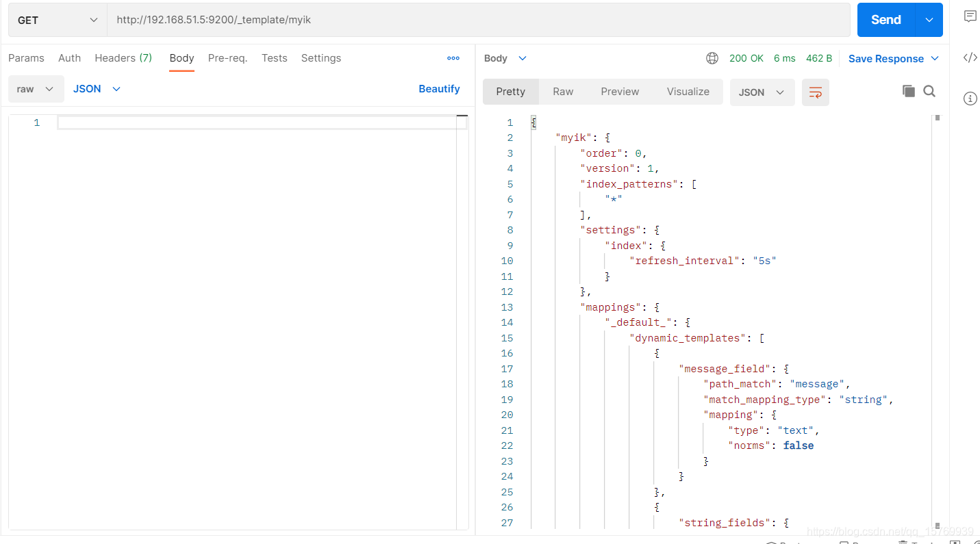The image size is (980, 544).
Task: Open the GET method dropdown
Action: [x=58, y=20]
